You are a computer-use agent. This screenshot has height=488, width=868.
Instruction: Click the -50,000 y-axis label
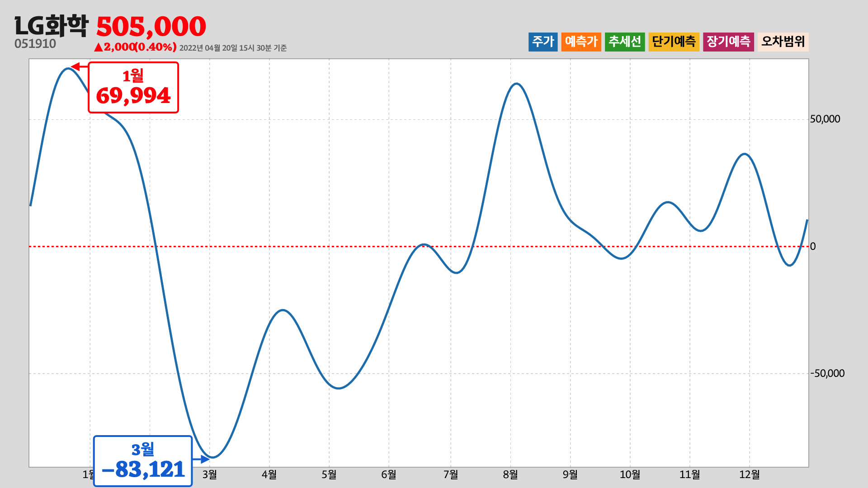827,373
